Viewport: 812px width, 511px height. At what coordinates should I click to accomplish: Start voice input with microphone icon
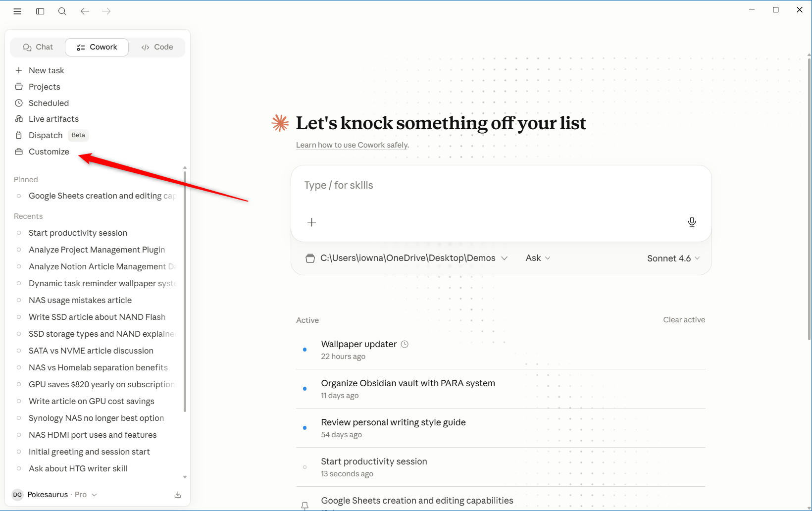coord(692,222)
